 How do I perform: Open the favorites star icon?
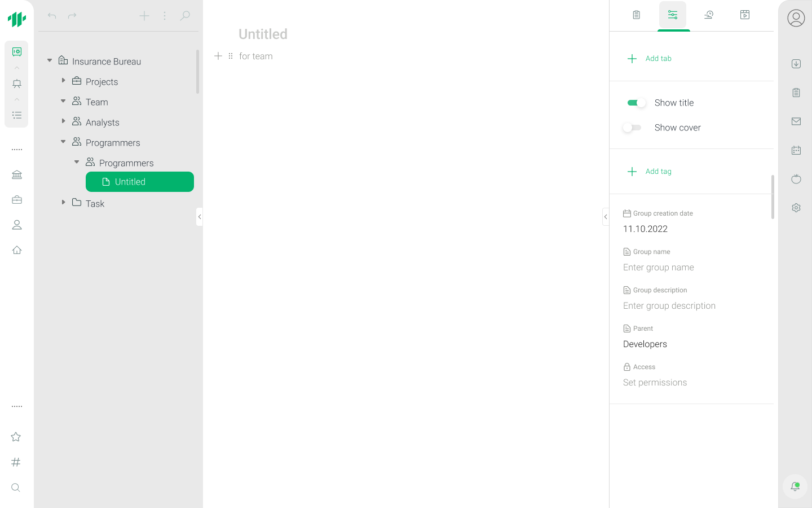(x=16, y=437)
